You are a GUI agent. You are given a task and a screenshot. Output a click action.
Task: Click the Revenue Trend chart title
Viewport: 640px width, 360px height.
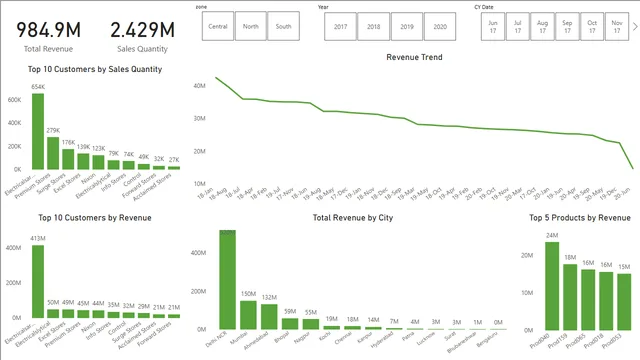coord(414,57)
